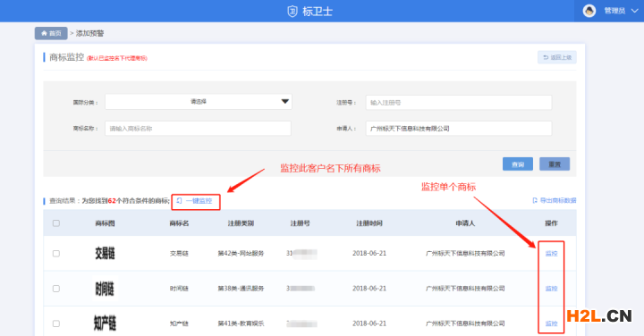
Task: Click the 标卫士 shield logo icon
Action: [292, 11]
